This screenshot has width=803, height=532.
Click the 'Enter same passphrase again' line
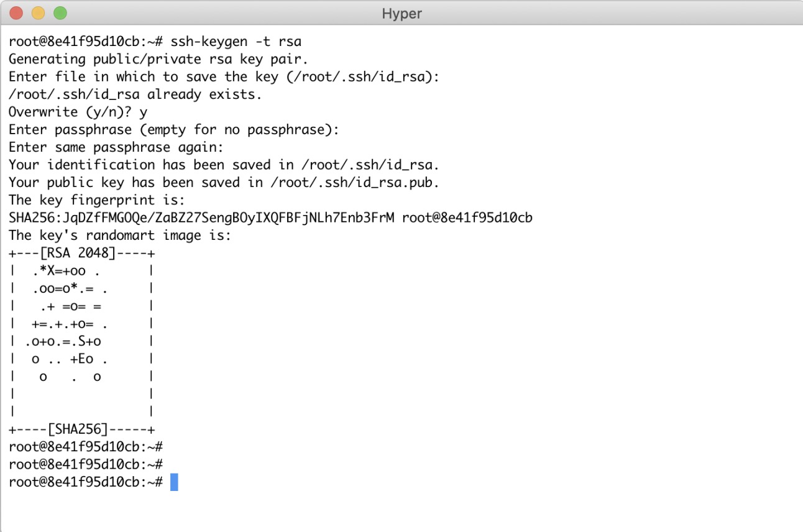[x=116, y=147]
